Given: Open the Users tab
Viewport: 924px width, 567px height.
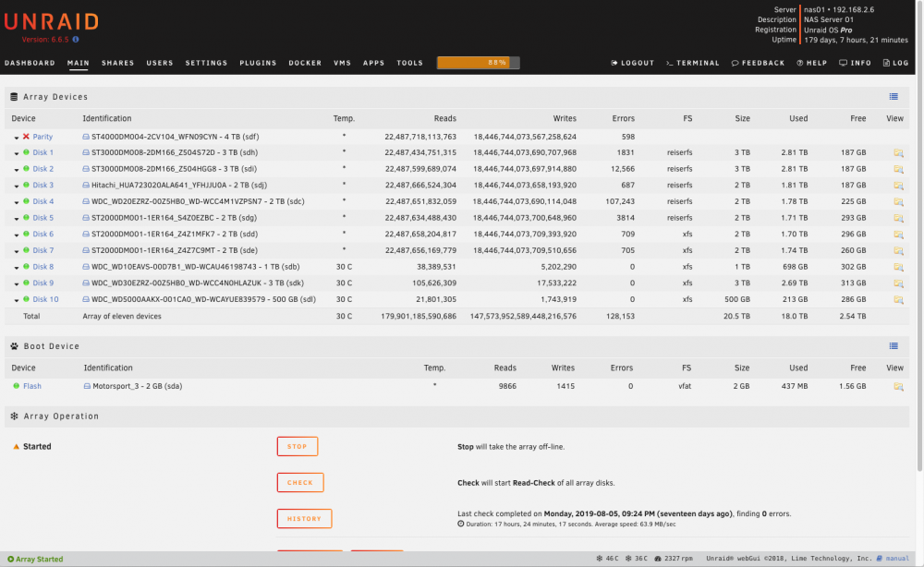Looking at the screenshot, I should pos(160,63).
